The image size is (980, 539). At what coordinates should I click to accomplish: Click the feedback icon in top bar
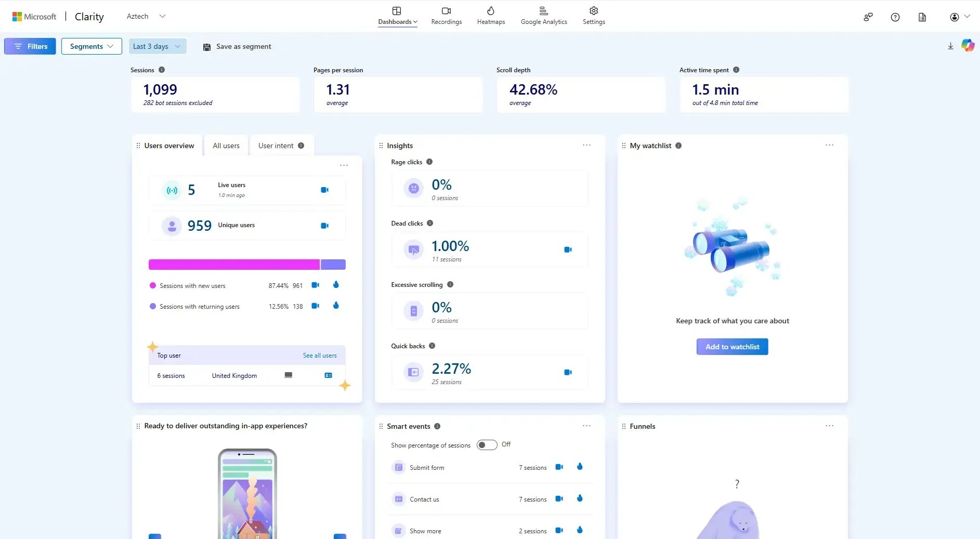(x=868, y=17)
